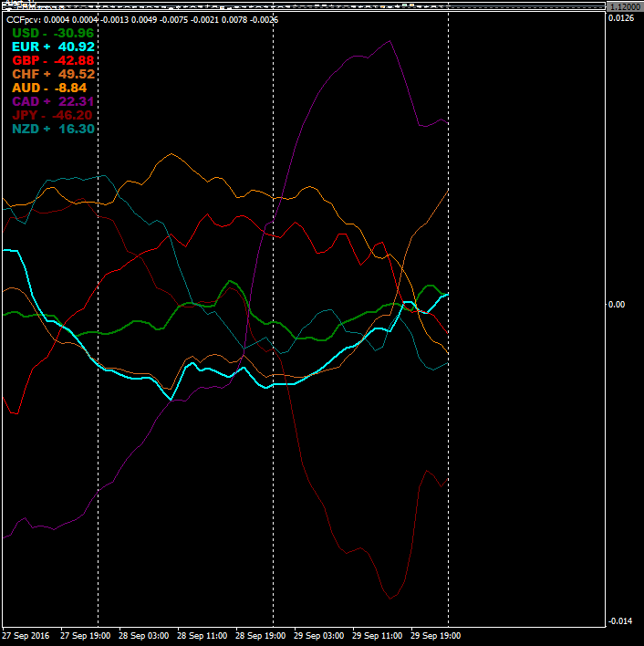
Task: Click the CHF +49.52 legend entry
Action: pos(53,74)
